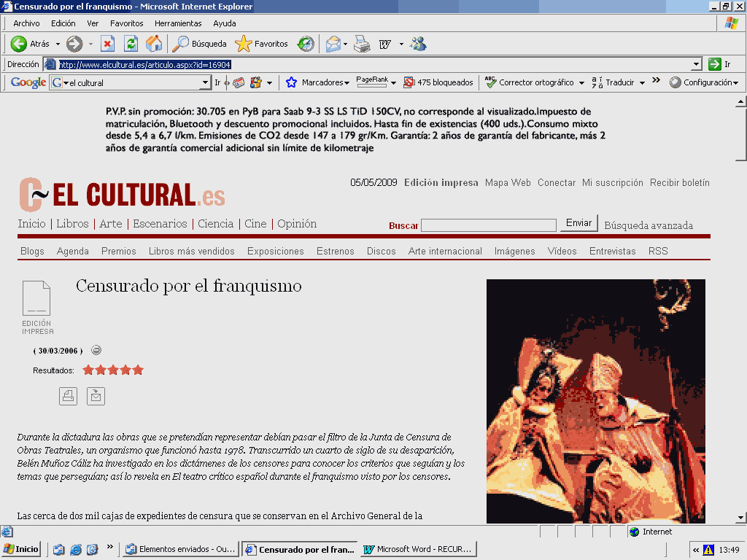Stop page loading with red X icon
Viewport: 747px width, 560px height.
(108, 44)
